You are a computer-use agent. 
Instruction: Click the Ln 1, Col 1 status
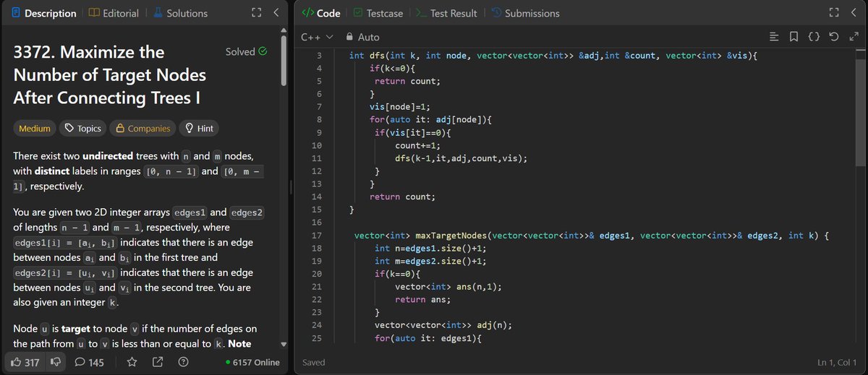click(x=836, y=362)
